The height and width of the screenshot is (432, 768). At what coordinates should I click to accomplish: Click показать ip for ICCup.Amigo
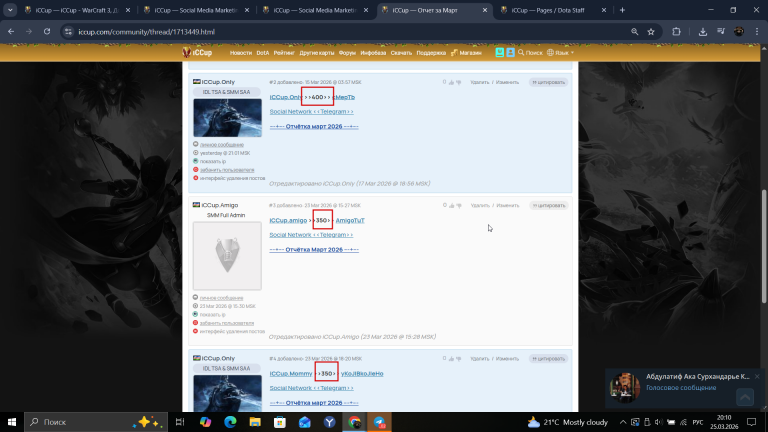(x=213, y=314)
